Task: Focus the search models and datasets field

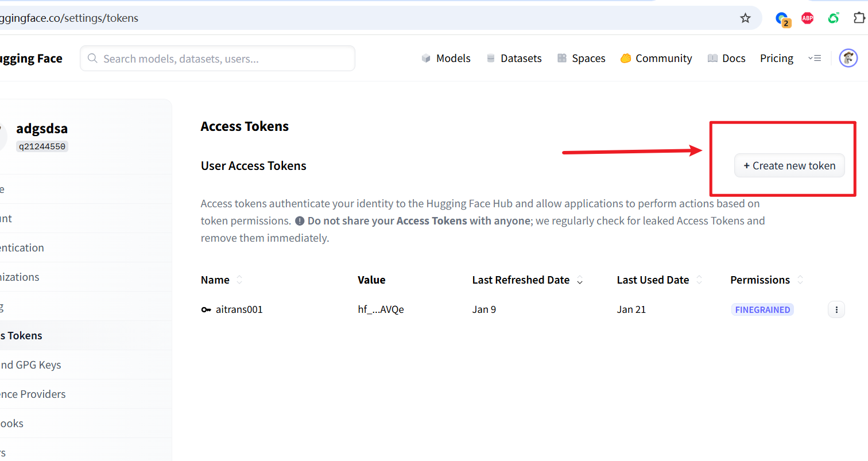Action: pos(218,59)
